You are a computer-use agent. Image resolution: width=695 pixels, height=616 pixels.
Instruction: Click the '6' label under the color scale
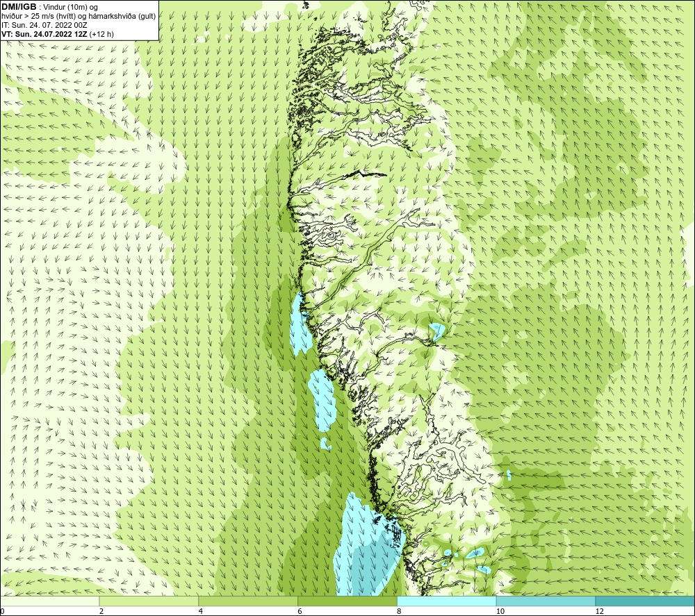click(x=300, y=611)
